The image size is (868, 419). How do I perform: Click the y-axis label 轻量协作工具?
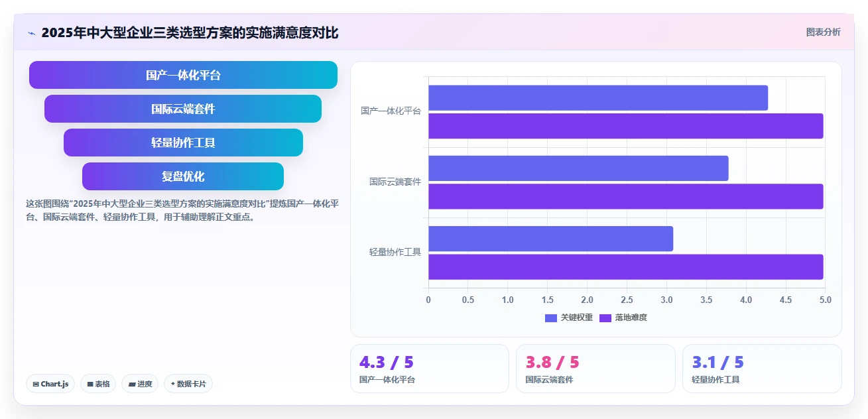395,252
